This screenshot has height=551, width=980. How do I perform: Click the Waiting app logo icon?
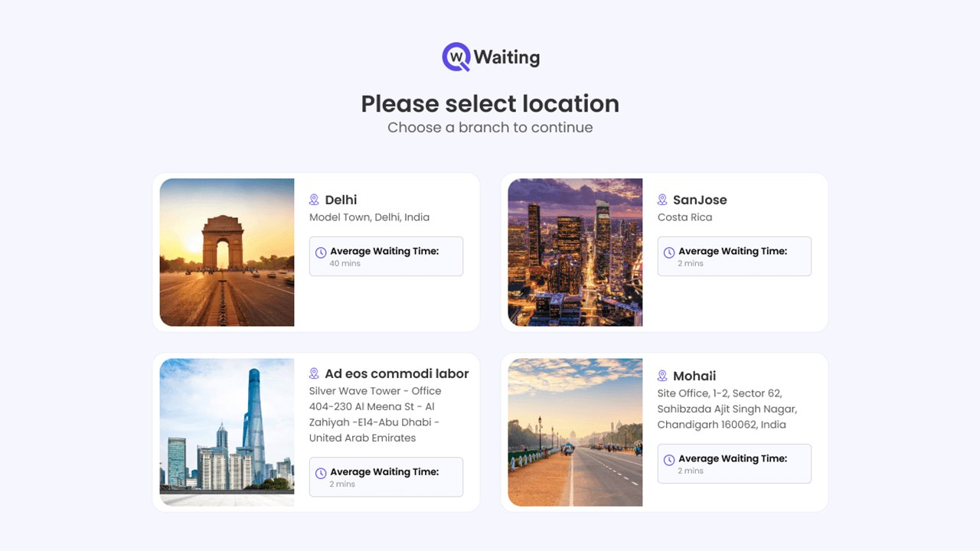point(455,55)
